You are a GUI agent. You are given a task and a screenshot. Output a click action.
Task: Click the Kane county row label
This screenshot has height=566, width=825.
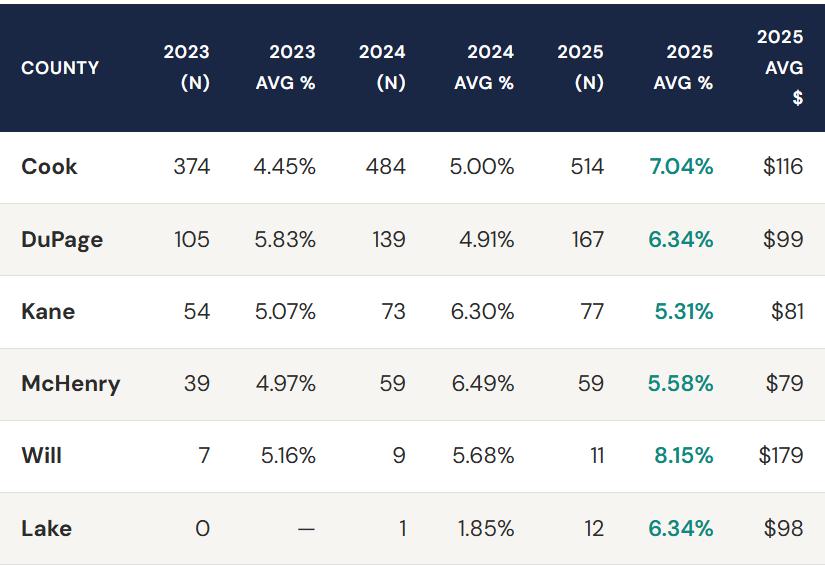(48, 312)
